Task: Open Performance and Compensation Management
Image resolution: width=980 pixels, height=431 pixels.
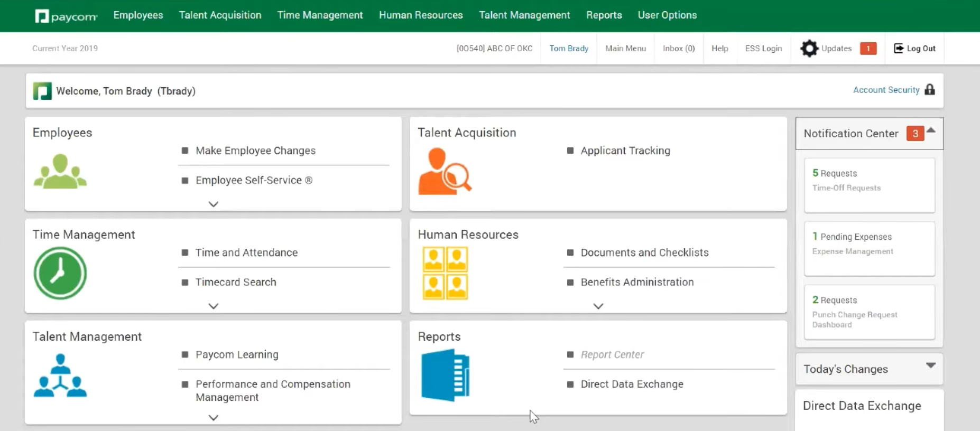Action: (x=273, y=390)
